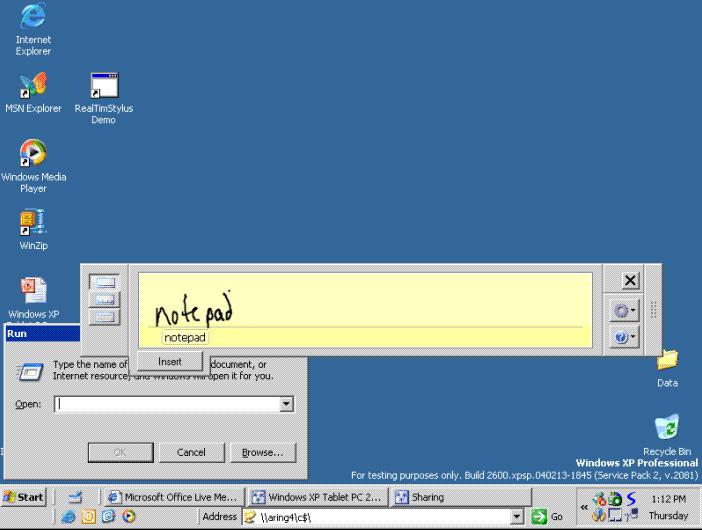Image resolution: width=702 pixels, height=530 pixels.
Task: Click the yellow tray icon in lower row
Action: tap(599, 515)
